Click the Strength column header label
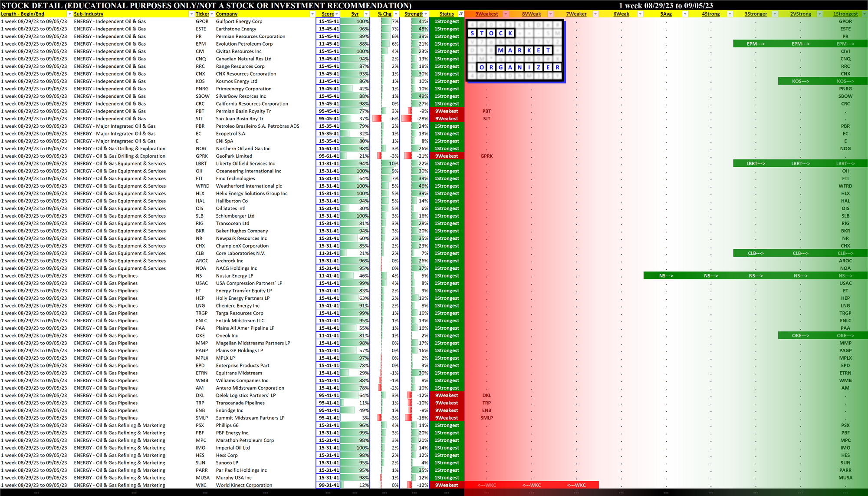Viewport: 868px width, 496px height. pos(413,14)
